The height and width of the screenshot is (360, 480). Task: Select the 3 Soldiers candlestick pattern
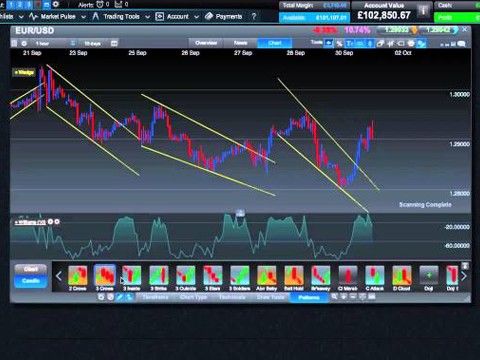(x=240, y=278)
